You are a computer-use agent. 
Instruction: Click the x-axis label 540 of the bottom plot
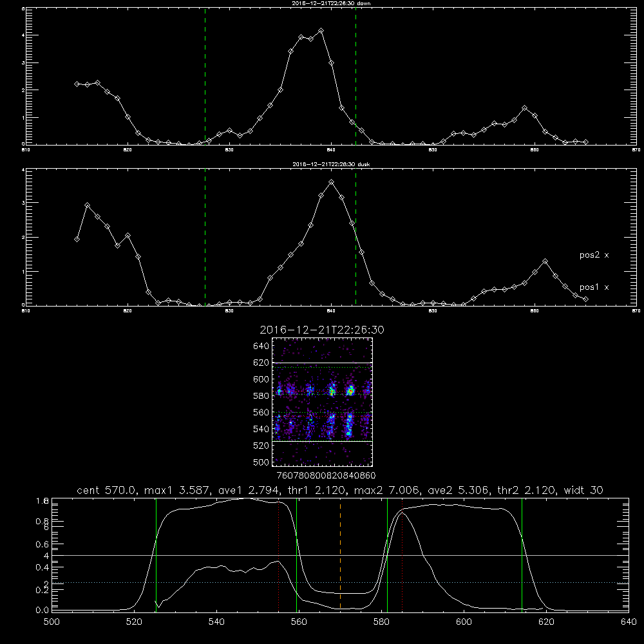coord(216,622)
